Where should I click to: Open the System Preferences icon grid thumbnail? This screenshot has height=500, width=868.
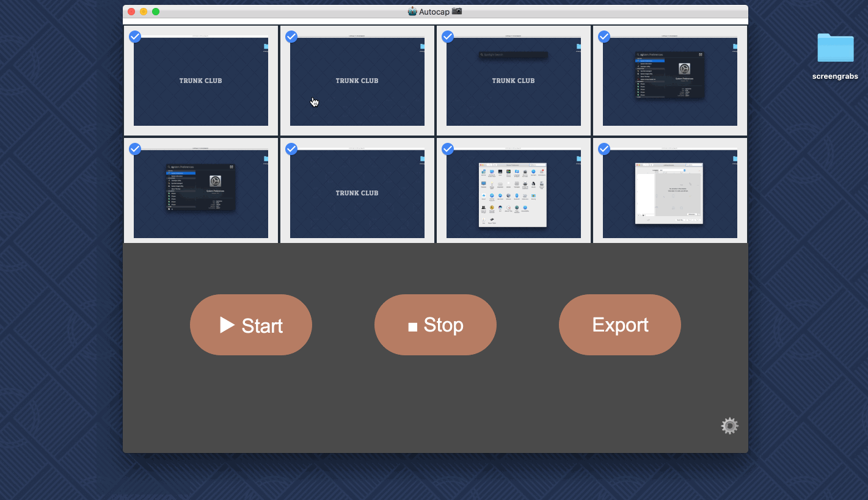(x=514, y=192)
